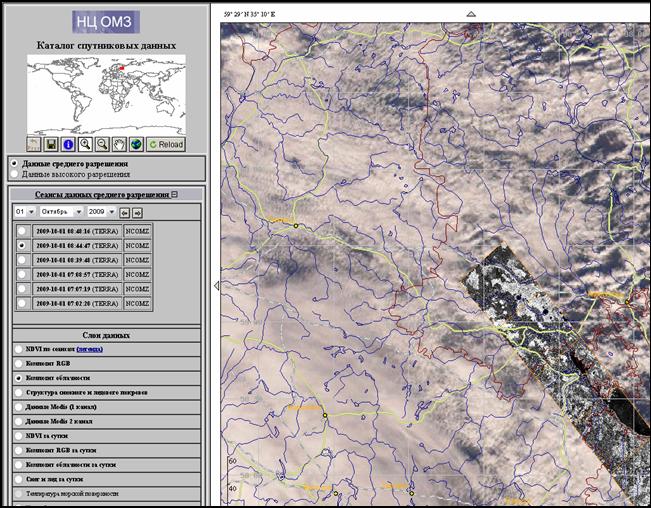Image resolution: width=651 pixels, height=508 pixels.
Task: Open the day dropdown showing 01
Action: click(x=24, y=213)
